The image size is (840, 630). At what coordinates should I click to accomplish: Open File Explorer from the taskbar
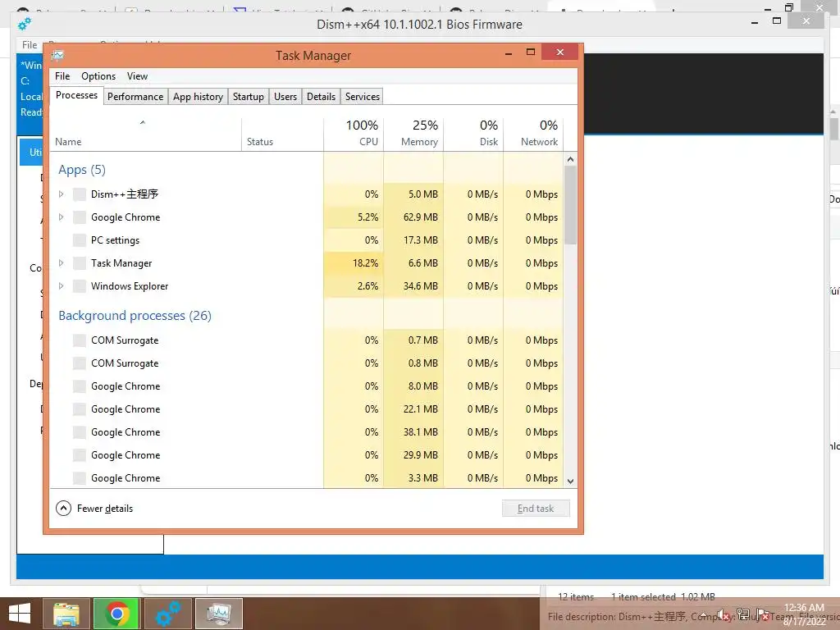66,614
